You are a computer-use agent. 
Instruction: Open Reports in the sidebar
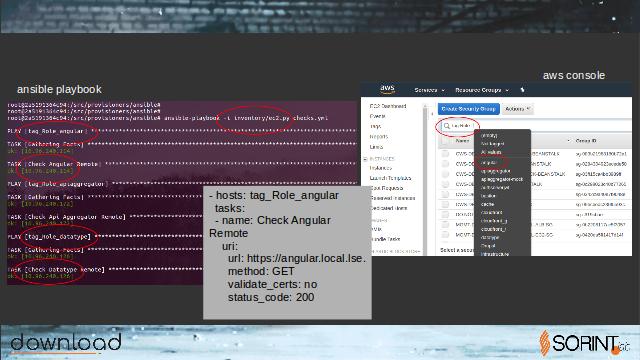tap(379, 137)
